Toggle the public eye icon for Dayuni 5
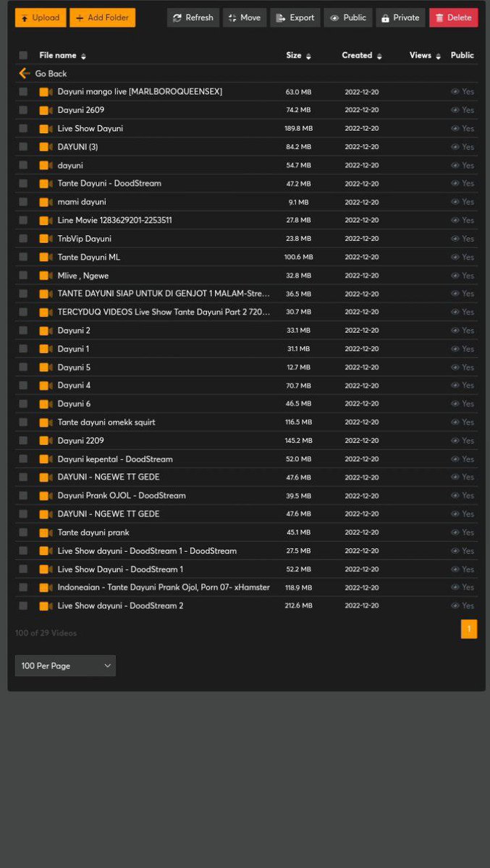This screenshot has width=490, height=868. point(455,367)
